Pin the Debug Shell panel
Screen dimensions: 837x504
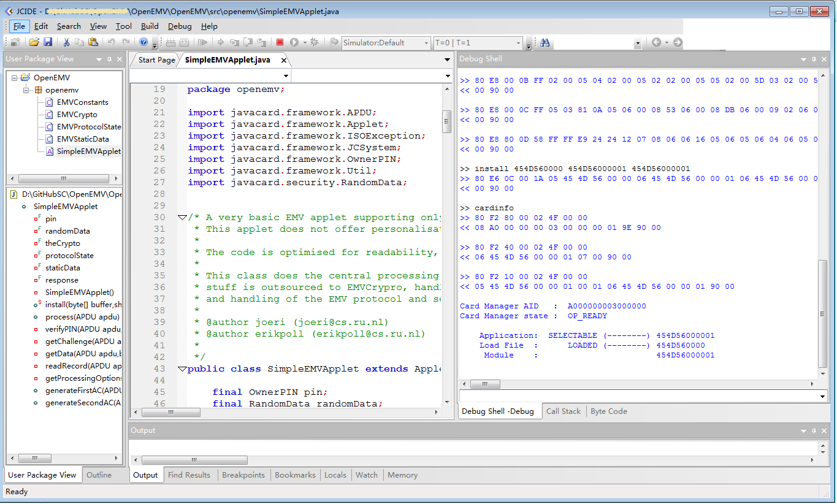click(x=813, y=59)
